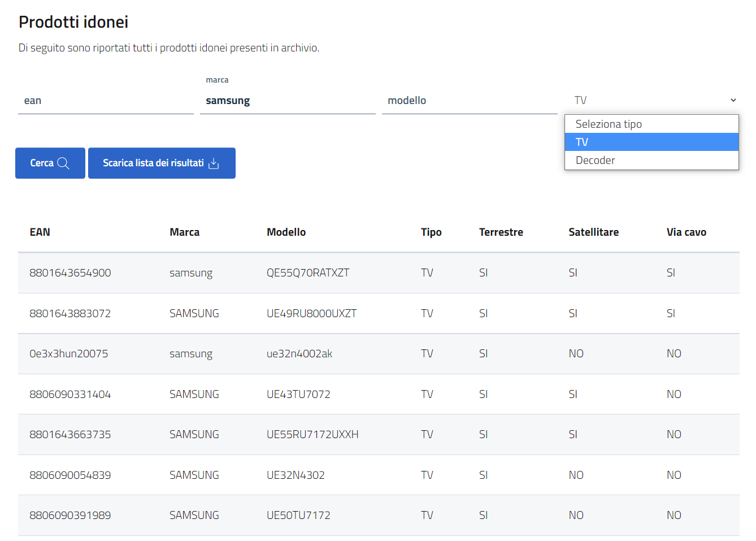Click the EAN column header
The height and width of the screenshot is (541, 756).
pos(40,232)
